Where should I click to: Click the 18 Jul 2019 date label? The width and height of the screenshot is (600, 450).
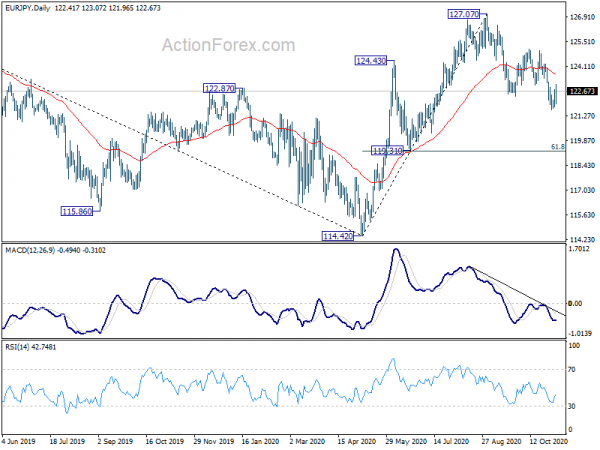point(67,441)
